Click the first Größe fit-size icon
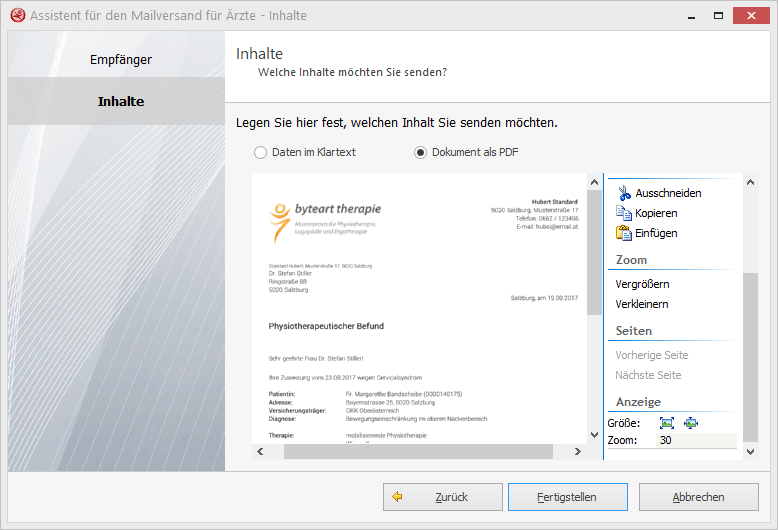The width and height of the screenshot is (778, 530). coord(667,423)
